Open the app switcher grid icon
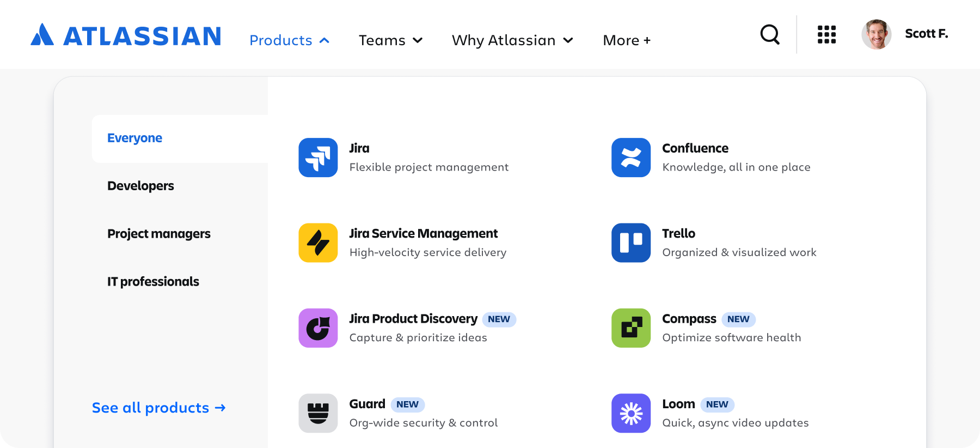The width and height of the screenshot is (980, 448). pos(826,34)
